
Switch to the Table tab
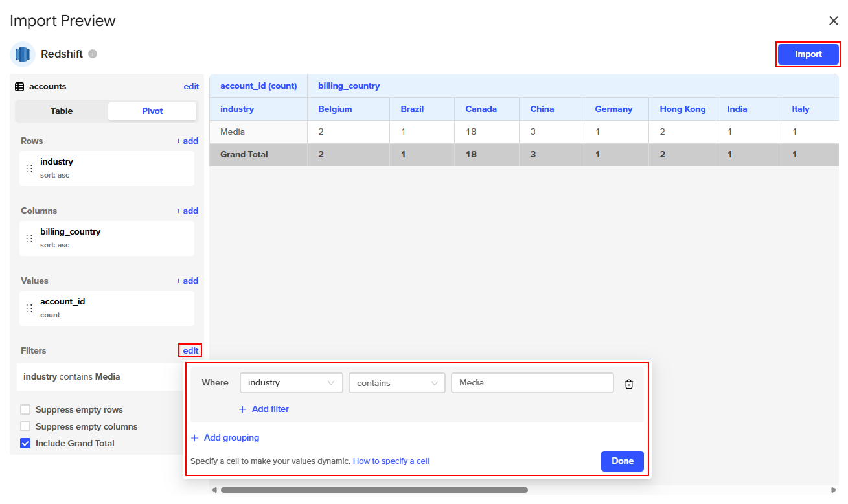pos(62,111)
